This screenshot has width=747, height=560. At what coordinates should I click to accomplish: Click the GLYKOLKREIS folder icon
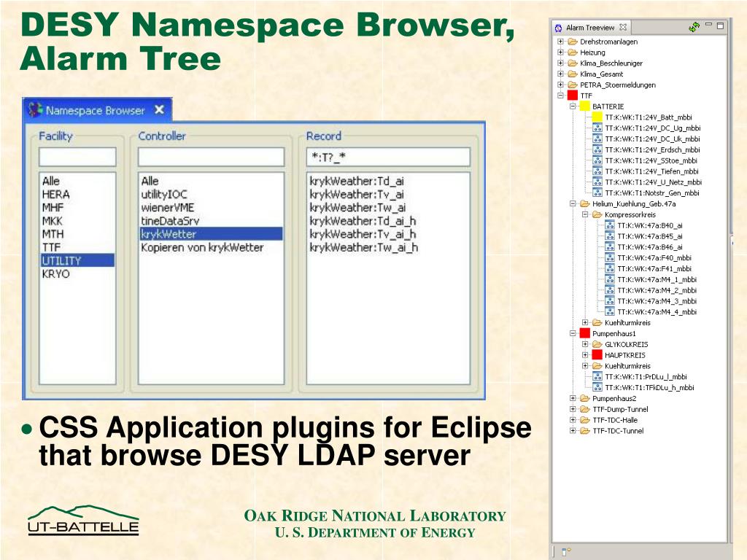click(x=597, y=344)
